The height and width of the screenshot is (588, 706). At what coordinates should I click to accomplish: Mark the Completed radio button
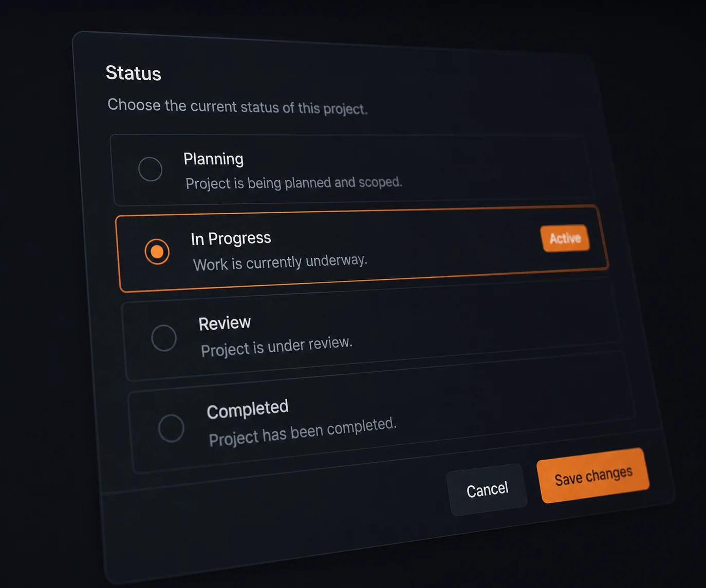tap(171, 428)
